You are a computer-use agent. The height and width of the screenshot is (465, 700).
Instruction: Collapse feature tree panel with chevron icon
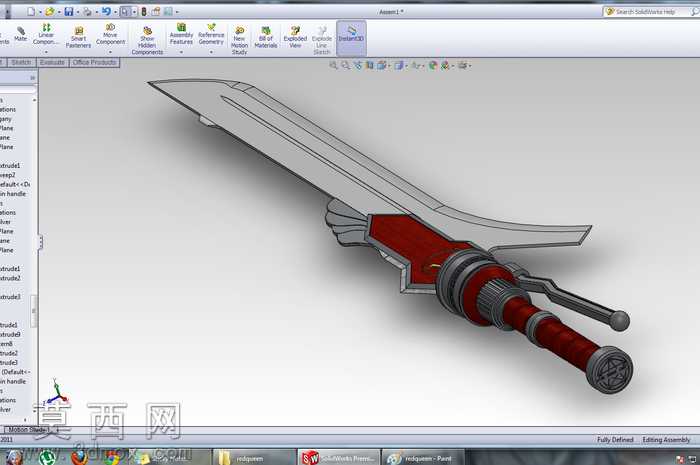coord(32,78)
